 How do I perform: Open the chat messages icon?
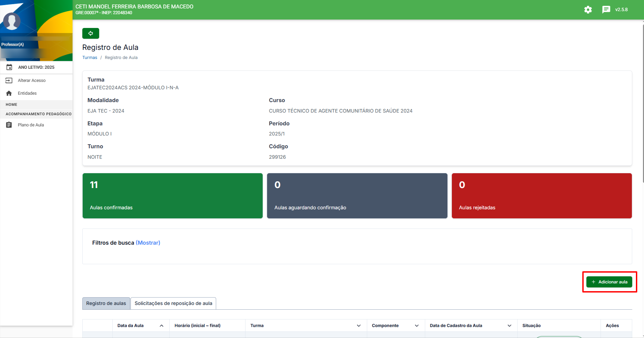pyautogui.click(x=606, y=10)
